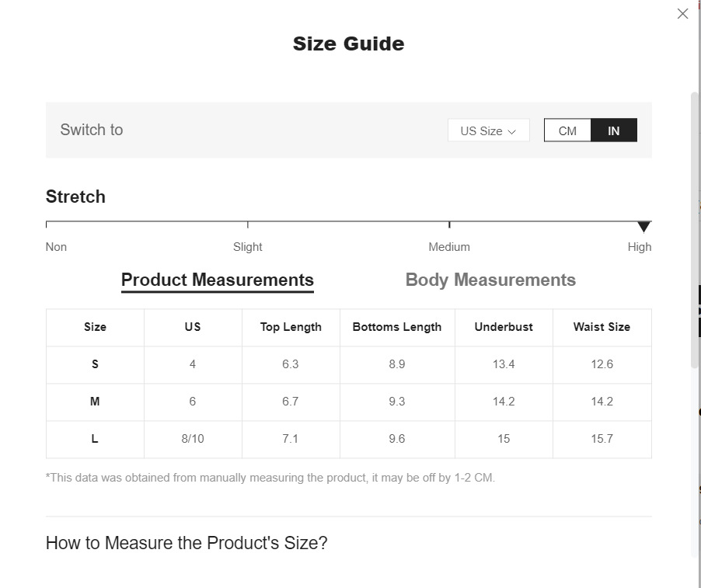Click the Bottoms Length column header
Image resolution: width=701 pixels, height=588 pixels.
(397, 327)
